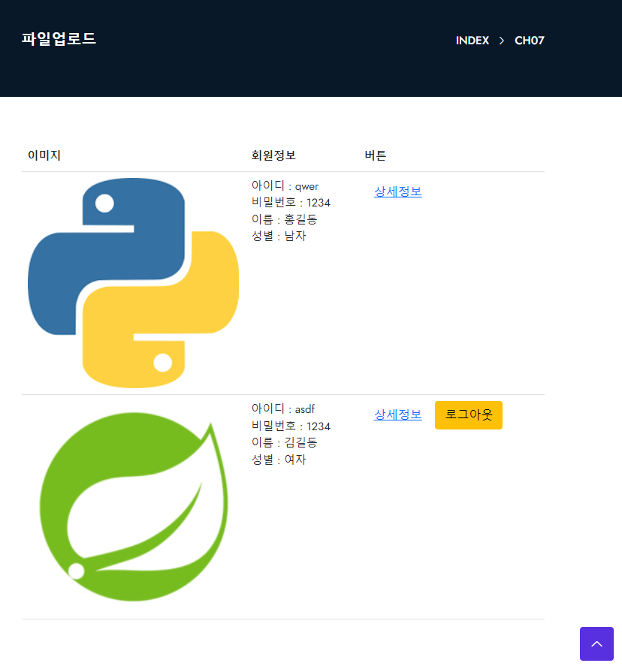Click the text 이름 : 홍길동
622x672 pixels.
point(284,219)
